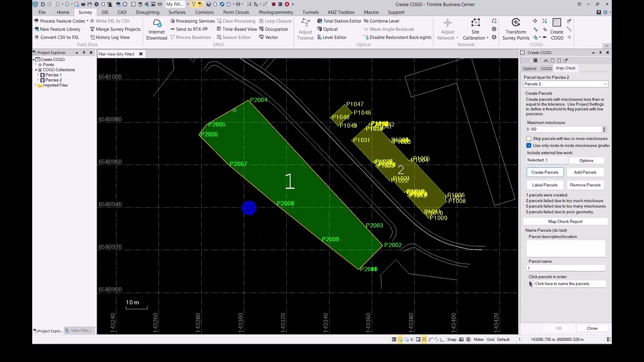Screen dimensions: 644x362
Task: Click Process Feature Codes icon
Action: pyautogui.click(x=37, y=21)
